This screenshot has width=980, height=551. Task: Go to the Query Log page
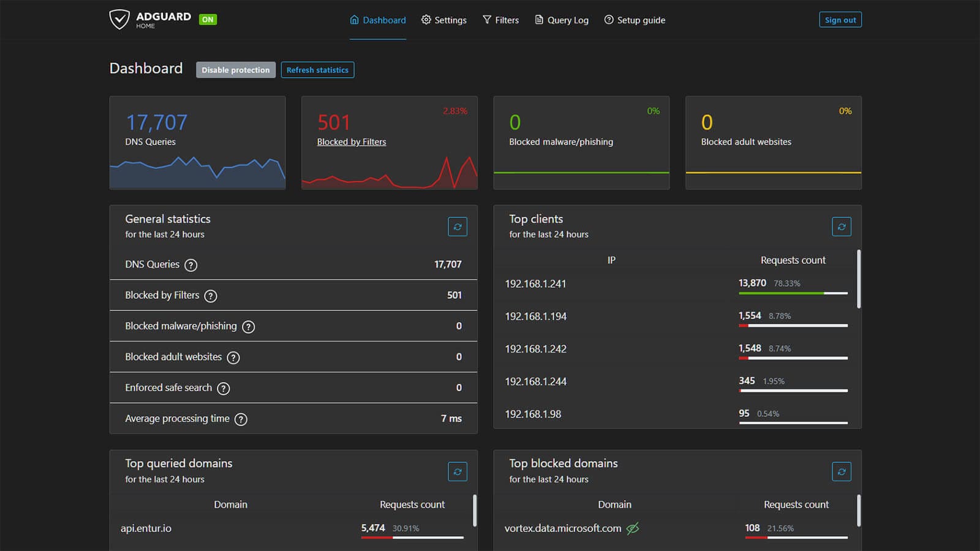pyautogui.click(x=562, y=20)
